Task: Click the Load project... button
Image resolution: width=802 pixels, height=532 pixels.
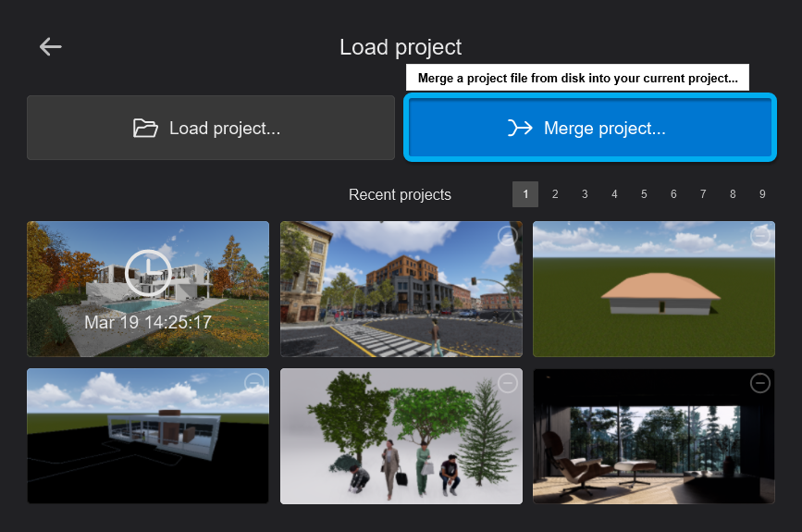Action: (211, 128)
